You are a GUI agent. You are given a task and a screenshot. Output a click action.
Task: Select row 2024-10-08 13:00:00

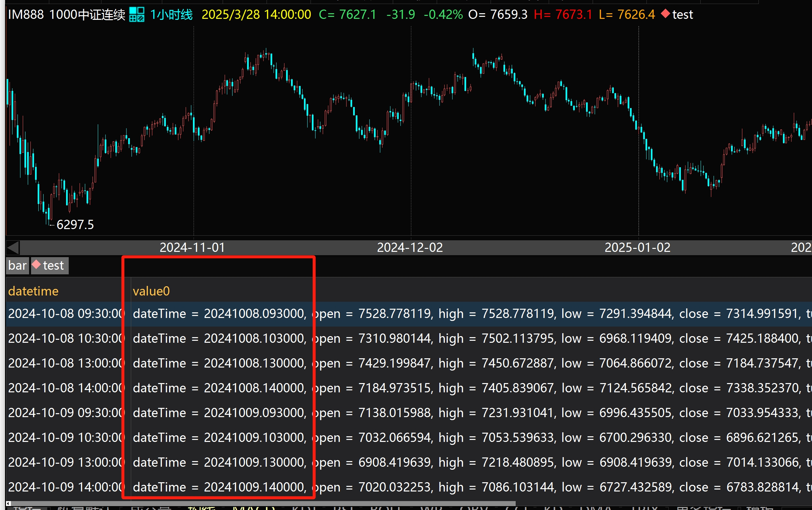pos(409,363)
